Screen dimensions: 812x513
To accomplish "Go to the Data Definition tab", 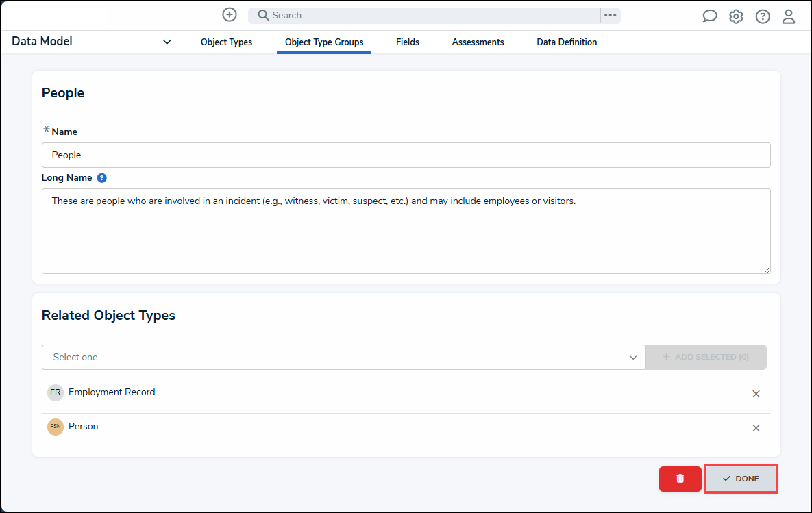I will click(x=567, y=42).
